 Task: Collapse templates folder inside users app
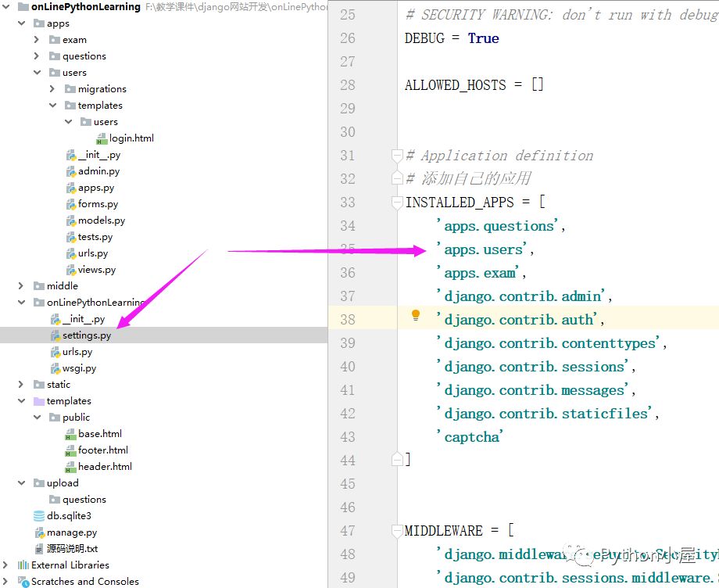[52, 105]
